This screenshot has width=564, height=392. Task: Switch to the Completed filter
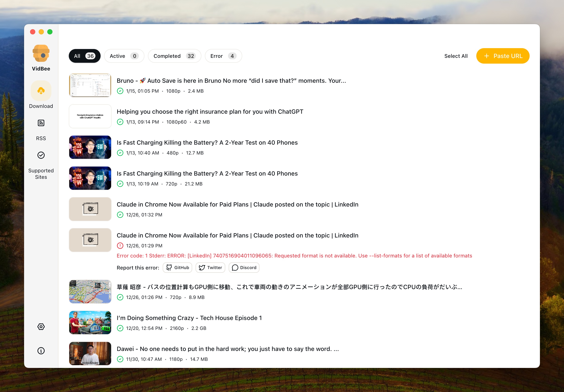pos(174,56)
